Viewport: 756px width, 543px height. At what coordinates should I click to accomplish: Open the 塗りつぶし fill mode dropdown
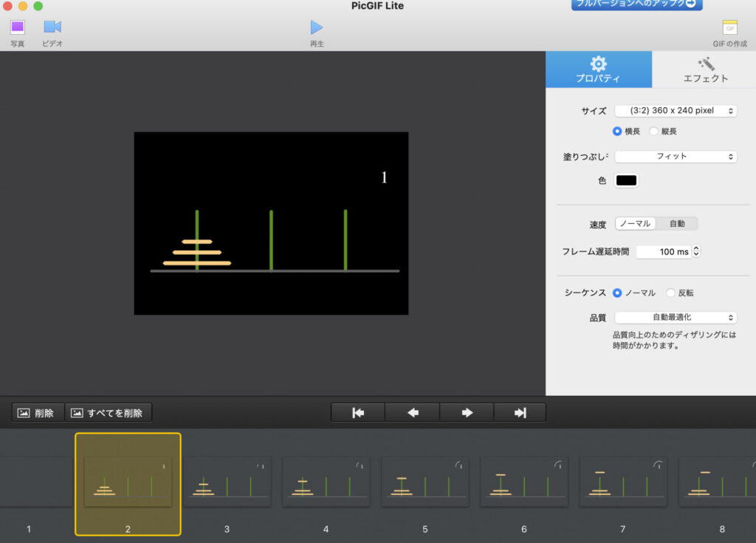tap(676, 157)
